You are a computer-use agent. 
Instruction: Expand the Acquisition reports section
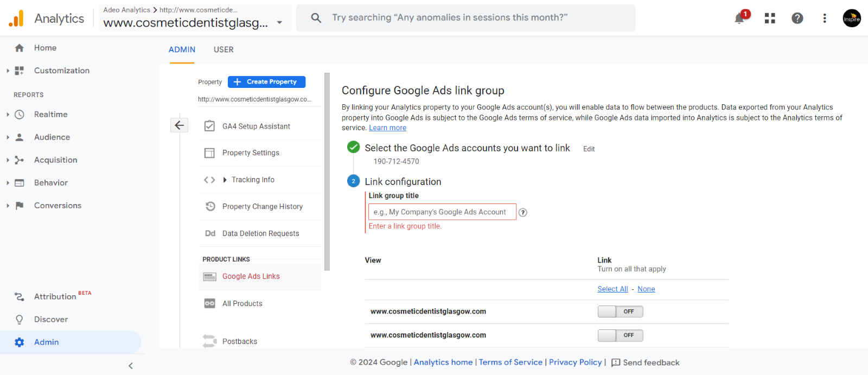point(8,160)
